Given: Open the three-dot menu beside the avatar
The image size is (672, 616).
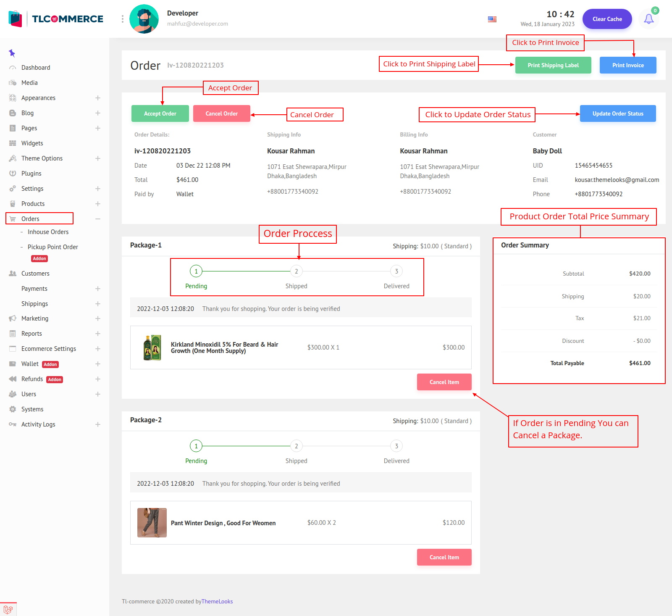Looking at the screenshot, I should (x=122, y=19).
